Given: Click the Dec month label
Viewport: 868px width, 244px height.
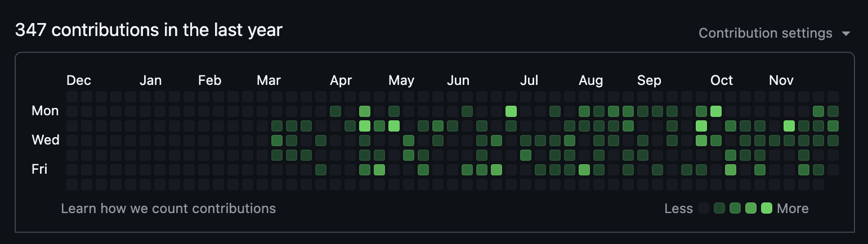Looking at the screenshot, I should pos(79,80).
